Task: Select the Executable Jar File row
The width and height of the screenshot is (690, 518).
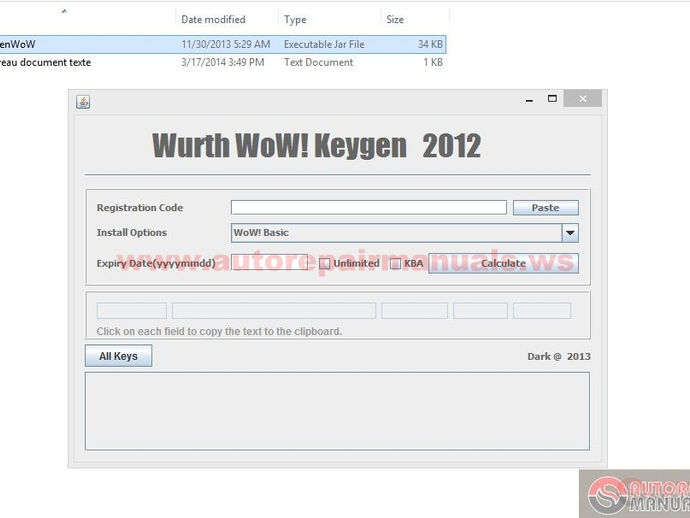Action: coord(223,44)
